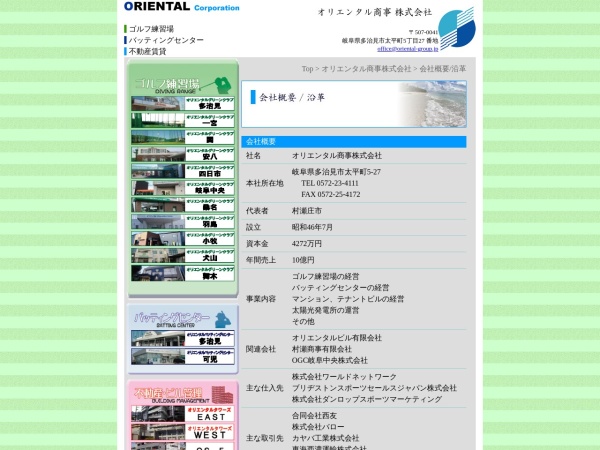Open the バッティングセンター top menu link
This screenshot has width=600, height=450.
(x=166, y=40)
